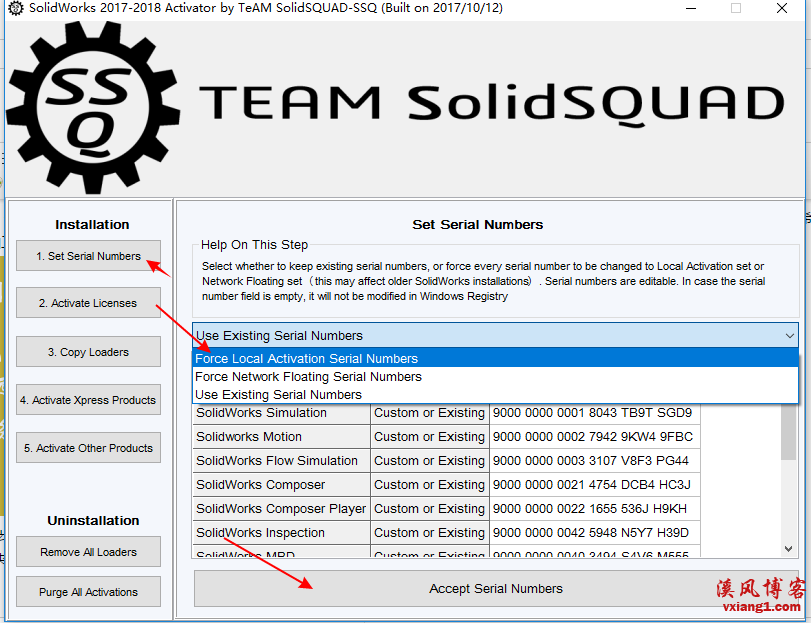This screenshot has width=811, height=623.
Task: Select the Solidworks Motion product cell
Action: pyautogui.click(x=281, y=436)
